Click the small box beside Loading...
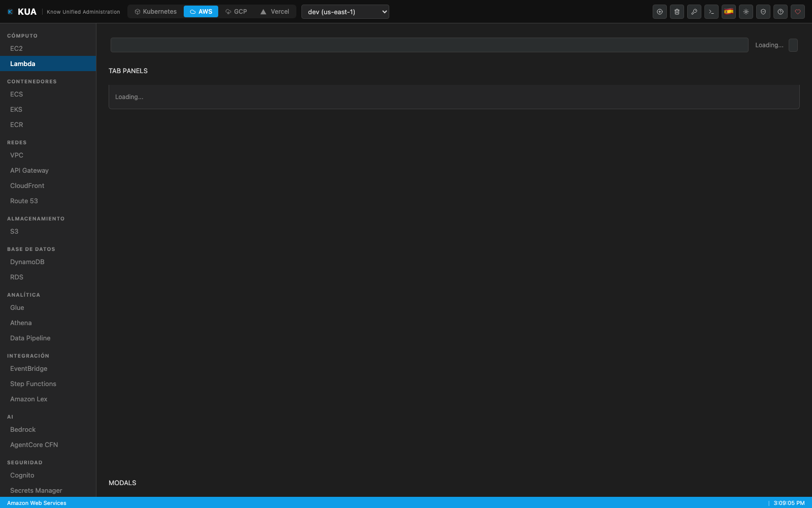812x508 pixels. [x=793, y=45]
